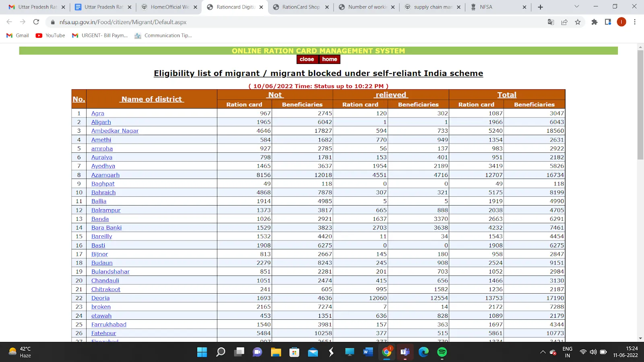Open the Bulandshahar district link

(110, 271)
